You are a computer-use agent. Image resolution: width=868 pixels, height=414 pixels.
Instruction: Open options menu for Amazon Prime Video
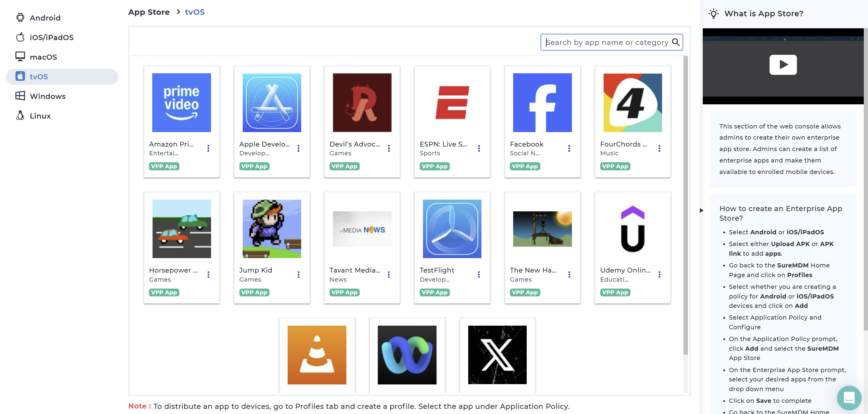point(208,148)
